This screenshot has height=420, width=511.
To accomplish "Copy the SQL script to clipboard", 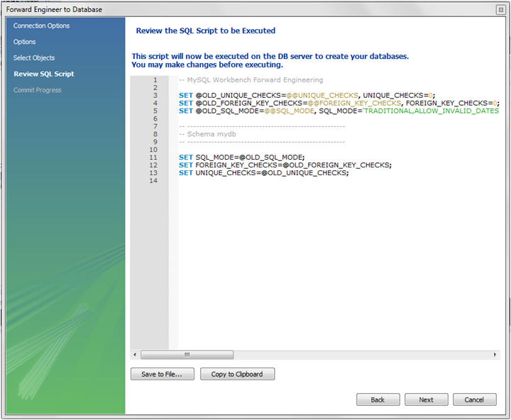I will point(237,374).
